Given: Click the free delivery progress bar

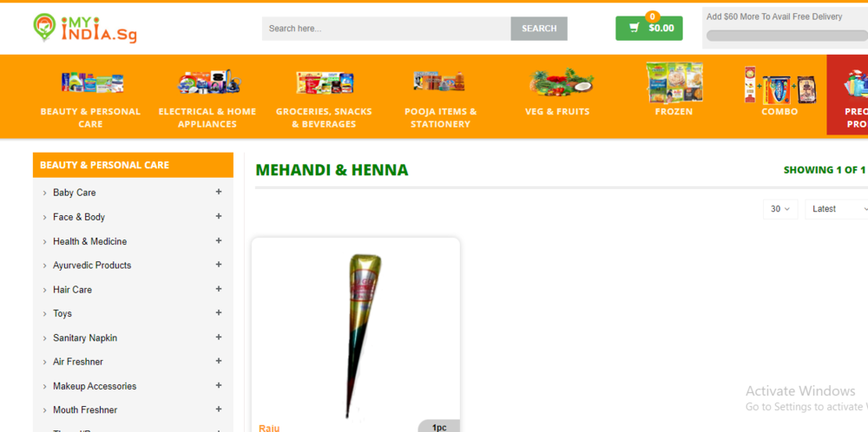Looking at the screenshot, I should [786, 36].
